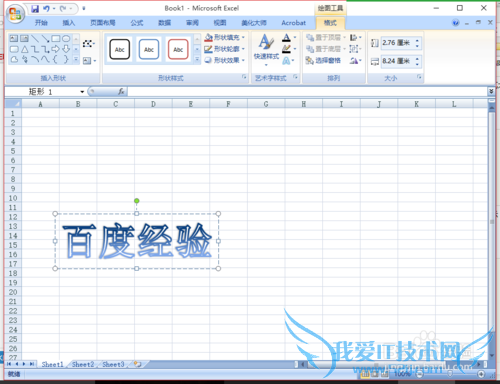
Task: Select the text box shape
Action: click(14, 39)
